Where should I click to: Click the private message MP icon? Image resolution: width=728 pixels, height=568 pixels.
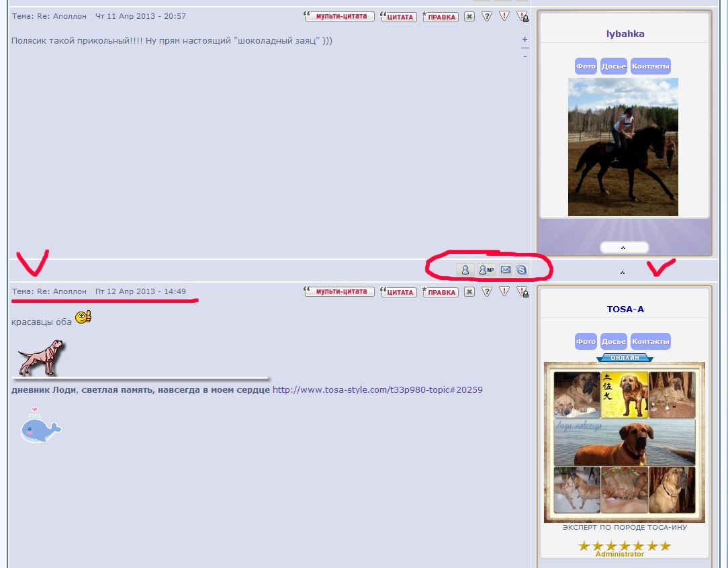click(486, 270)
